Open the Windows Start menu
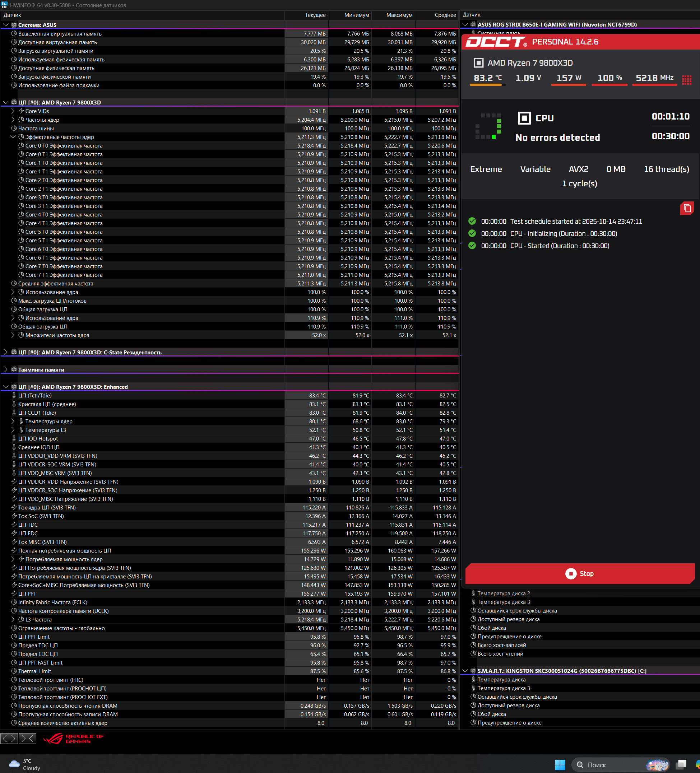 click(560, 765)
